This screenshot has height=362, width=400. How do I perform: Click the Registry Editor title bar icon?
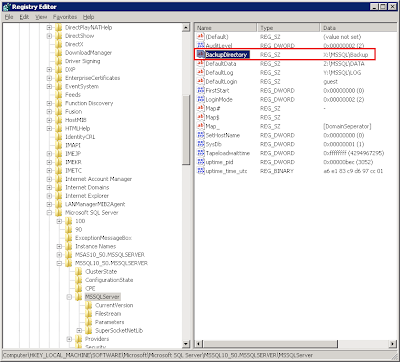pyautogui.click(x=6, y=7)
